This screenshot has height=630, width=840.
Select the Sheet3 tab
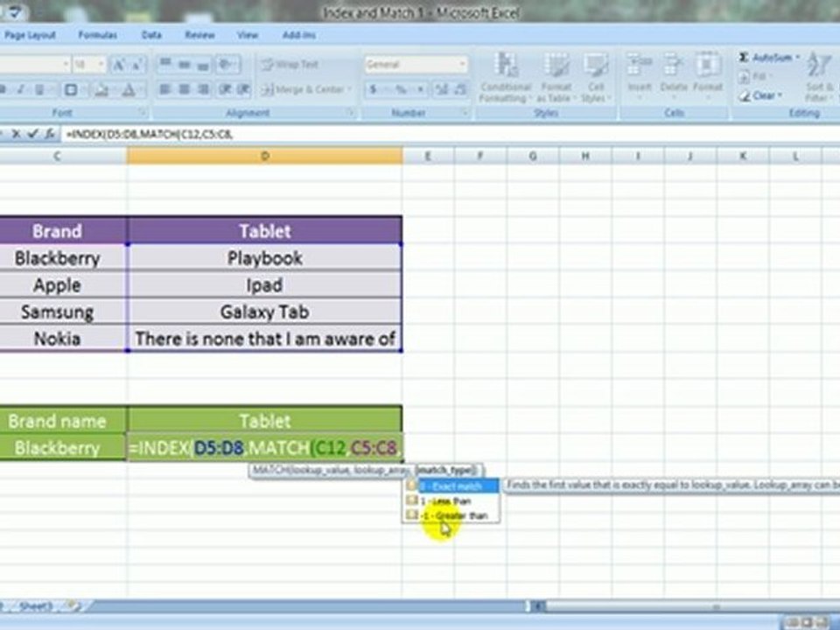click(x=35, y=606)
